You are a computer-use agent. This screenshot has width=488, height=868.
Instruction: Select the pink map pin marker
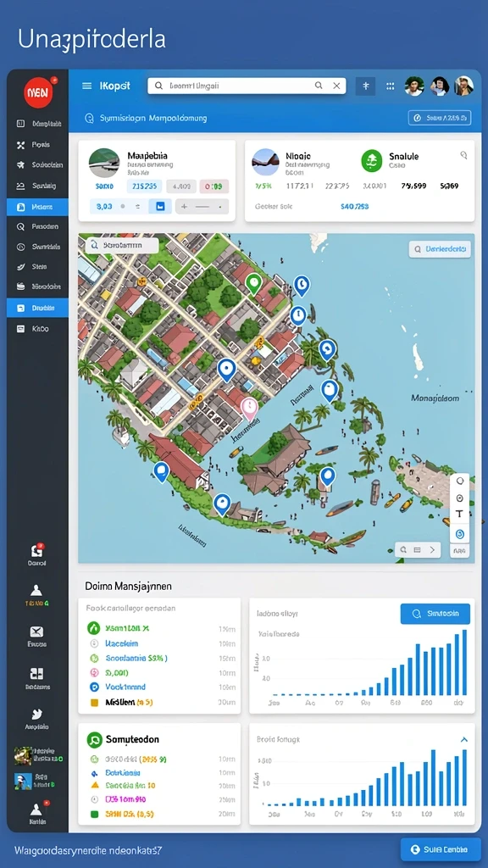pyautogui.click(x=250, y=409)
